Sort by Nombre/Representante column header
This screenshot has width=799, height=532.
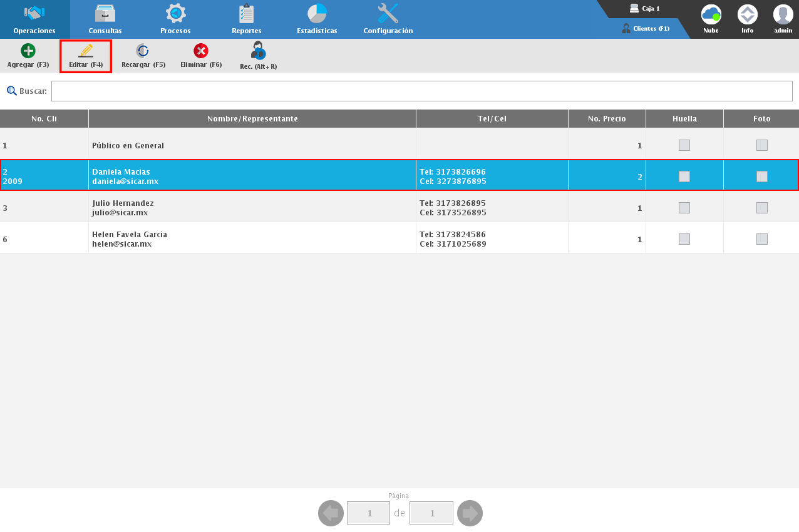click(x=252, y=119)
